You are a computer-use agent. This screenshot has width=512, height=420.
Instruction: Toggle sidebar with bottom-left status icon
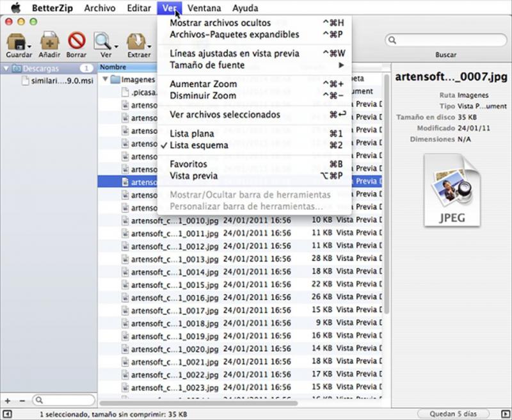[7, 414]
